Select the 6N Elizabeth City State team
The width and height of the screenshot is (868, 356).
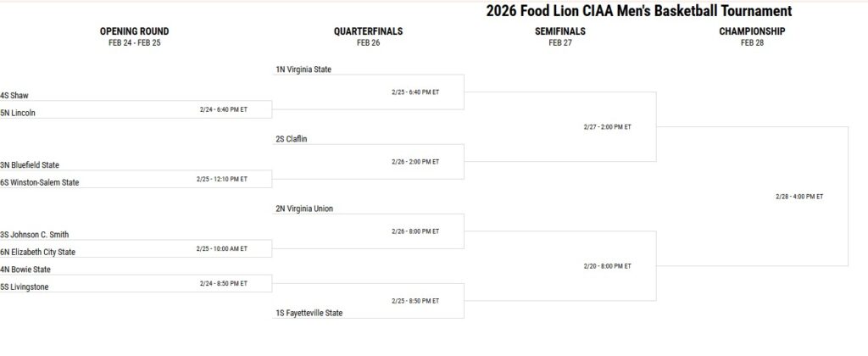[x=38, y=252]
